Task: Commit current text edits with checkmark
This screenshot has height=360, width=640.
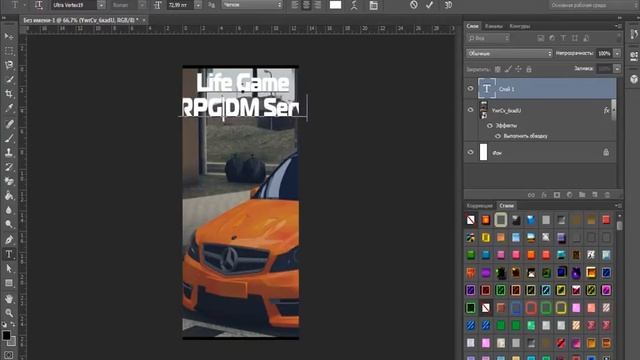Action: pyautogui.click(x=429, y=5)
